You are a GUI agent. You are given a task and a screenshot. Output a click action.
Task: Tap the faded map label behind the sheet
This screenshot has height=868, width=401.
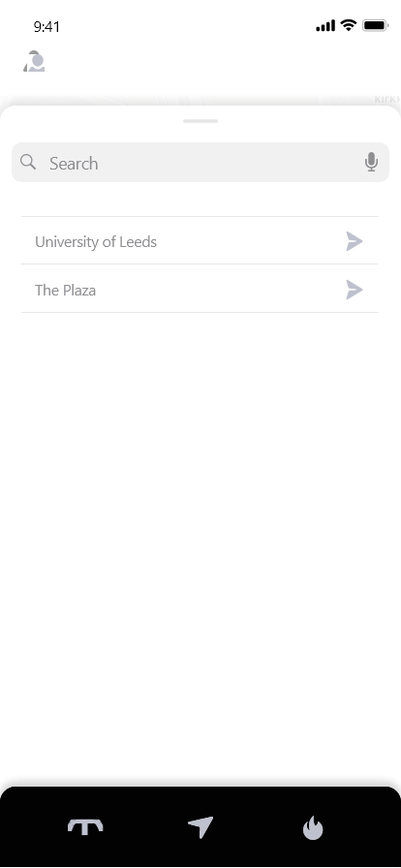coord(387,100)
